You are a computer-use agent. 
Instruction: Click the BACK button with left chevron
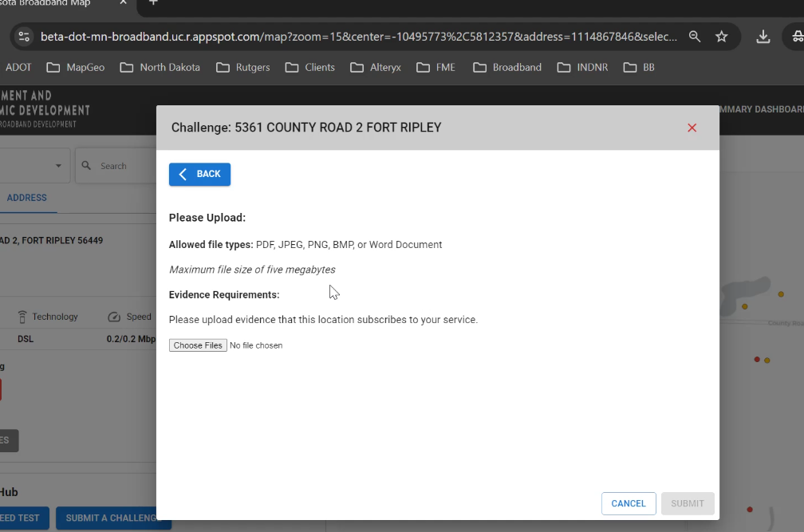click(x=199, y=174)
